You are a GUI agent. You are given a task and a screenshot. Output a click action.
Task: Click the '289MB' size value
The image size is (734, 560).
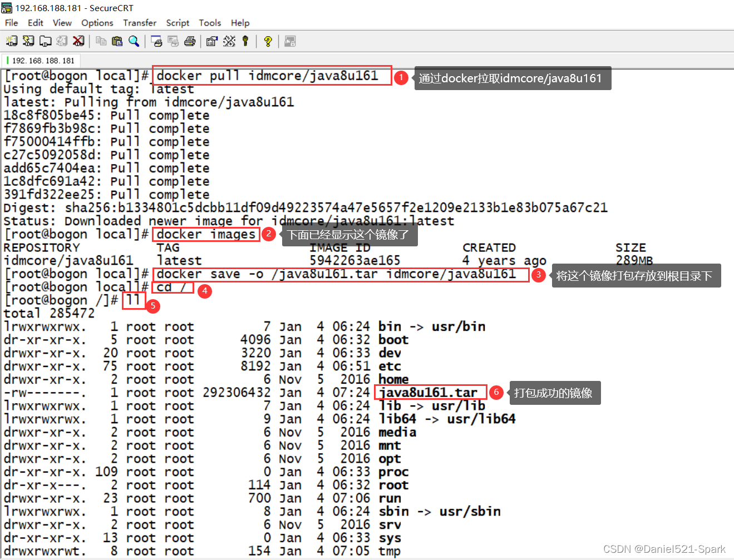click(634, 260)
